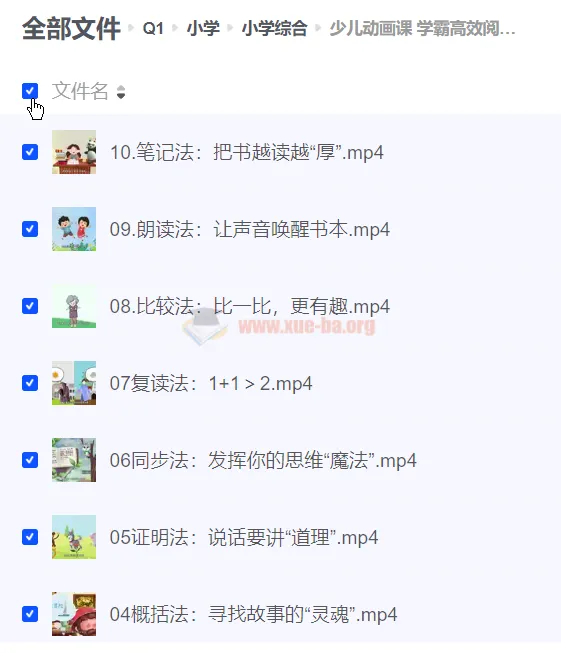Image resolution: width=561 pixels, height=653 pixels.
Task: Click thumbnail of 06同步法 video
Action: 74,460
